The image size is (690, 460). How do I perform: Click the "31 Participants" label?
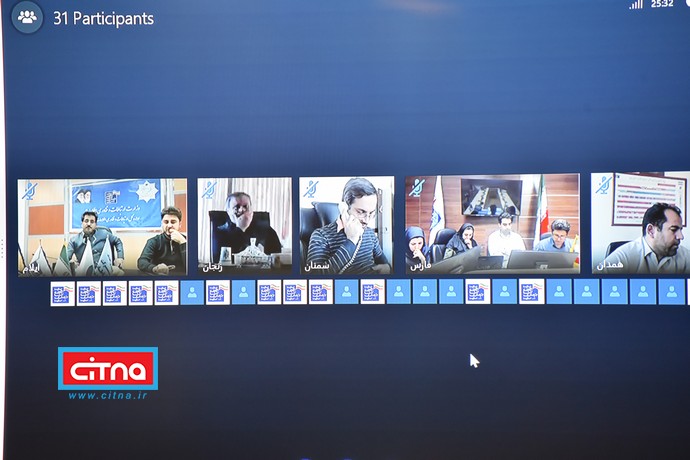pos(103,18)
